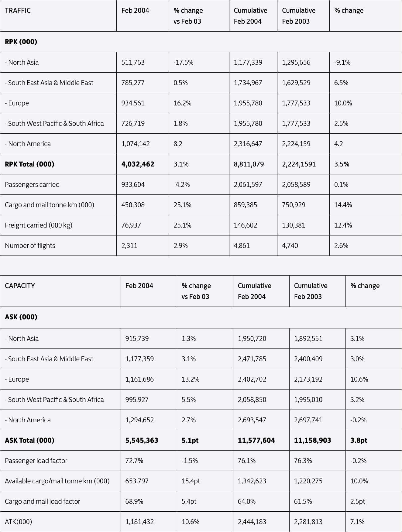Select Available cargo/mail tonne km label

tap(57, 481)
